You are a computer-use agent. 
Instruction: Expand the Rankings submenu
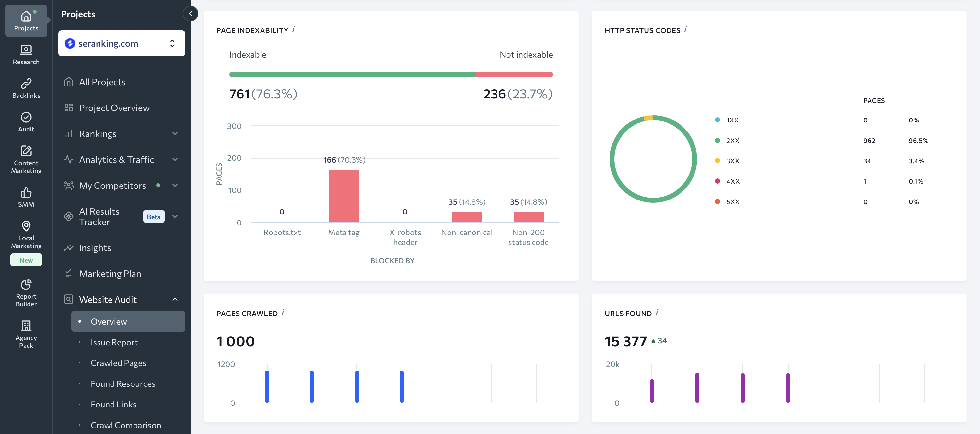[x=175, y=133]
